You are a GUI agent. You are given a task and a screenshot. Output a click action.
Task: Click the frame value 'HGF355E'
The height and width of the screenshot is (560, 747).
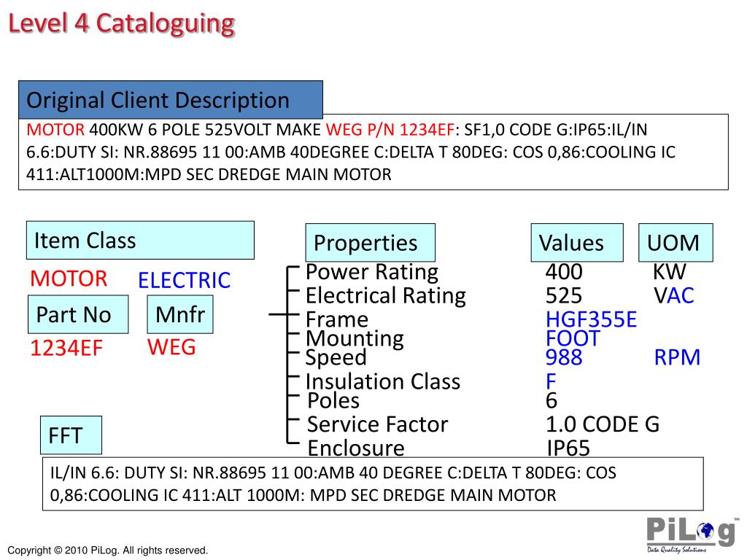pyautogui.click(x=591, y=319)
